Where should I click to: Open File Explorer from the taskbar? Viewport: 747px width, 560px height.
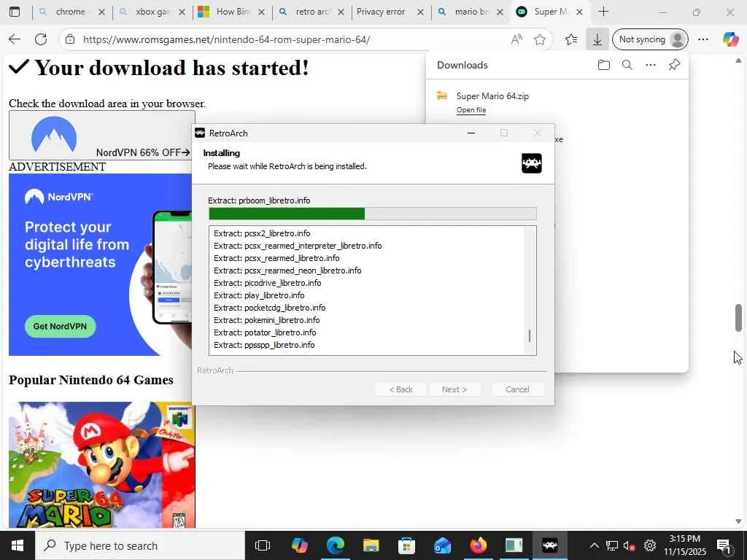point(371,545)
